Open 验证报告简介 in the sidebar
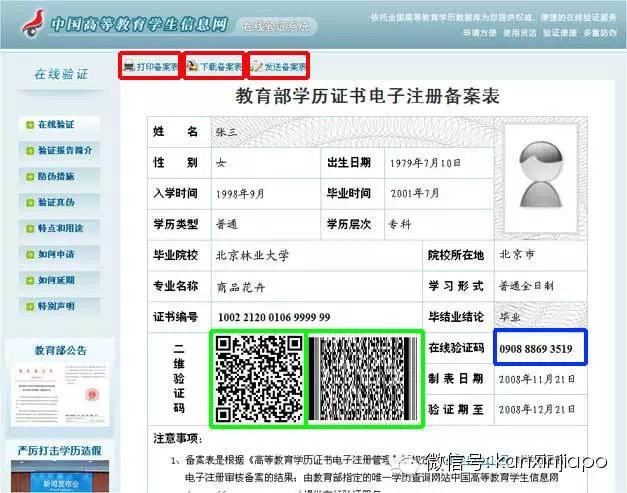627x493 pixels. [x=65, y=151]
